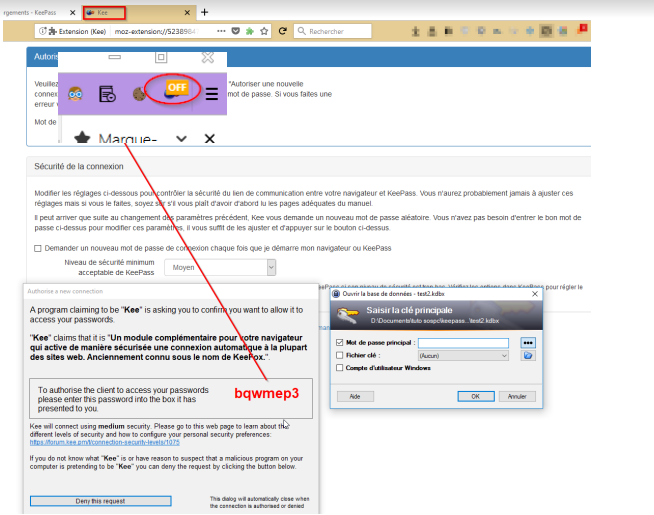This screenshot has width=654, height=515.
Task: Toggle the 'Mot de passe principal' checkbox
Action: (339, 343)
